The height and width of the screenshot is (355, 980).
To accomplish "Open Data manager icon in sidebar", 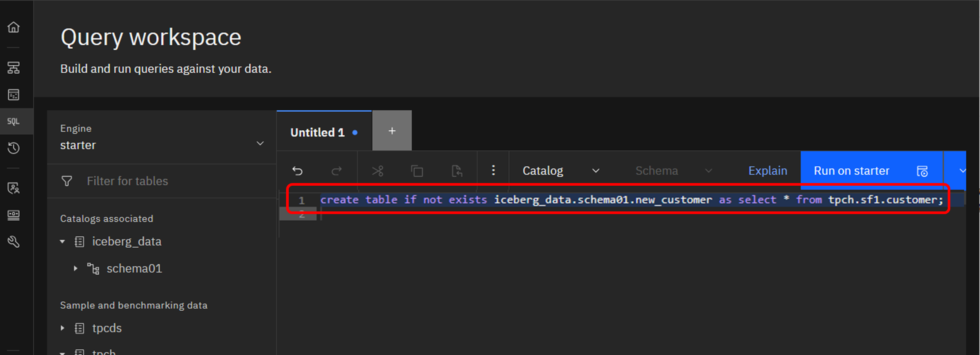I will (x=14, y=94).
